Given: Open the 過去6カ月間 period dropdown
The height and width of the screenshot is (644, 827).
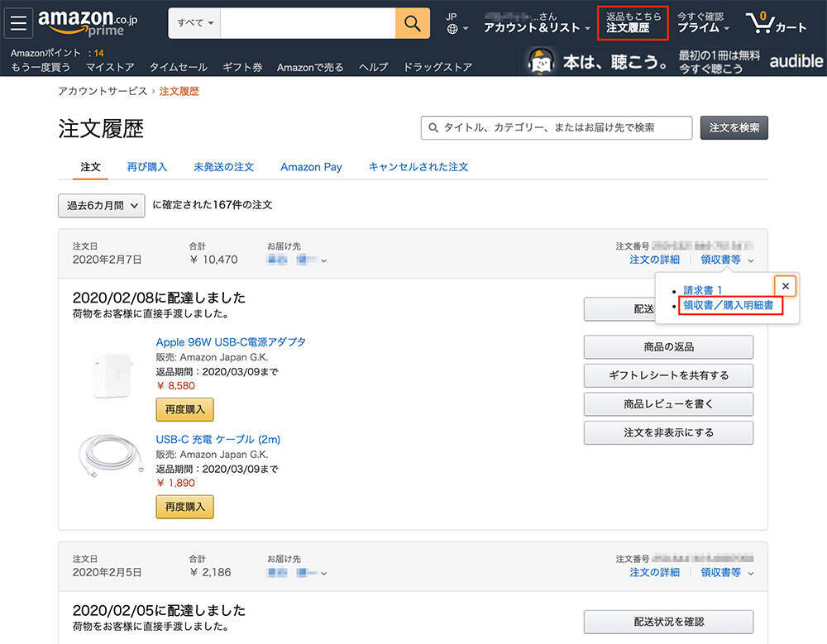Looking at the screenshot, I should click(x=102, y=205).
